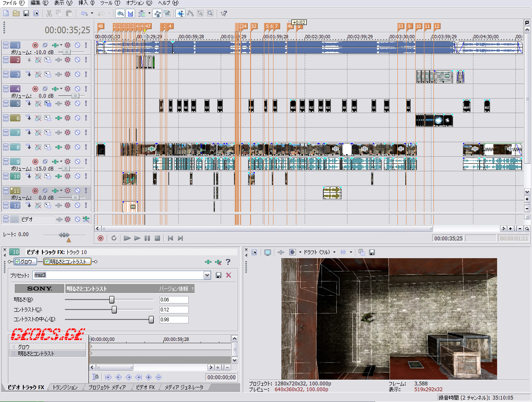
Task: Save the msz3 preset with disk icon
Action: [x=219, y=275]
